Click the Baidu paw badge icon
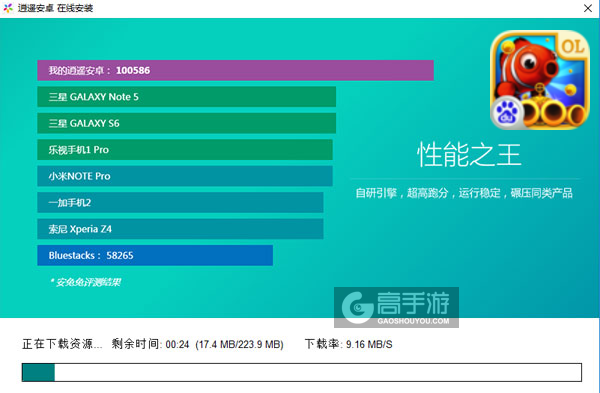600x393 pixels. click(x=507, y=113)
